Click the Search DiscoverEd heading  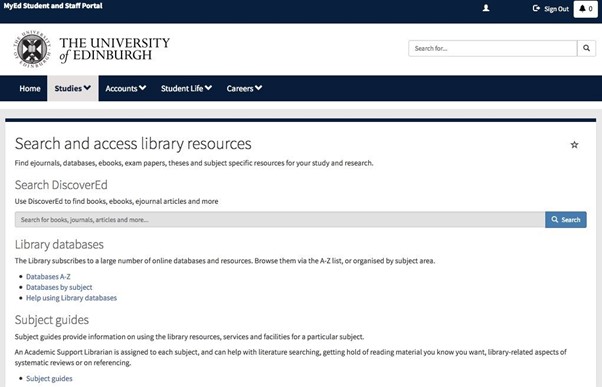click(x=61, y=185)
